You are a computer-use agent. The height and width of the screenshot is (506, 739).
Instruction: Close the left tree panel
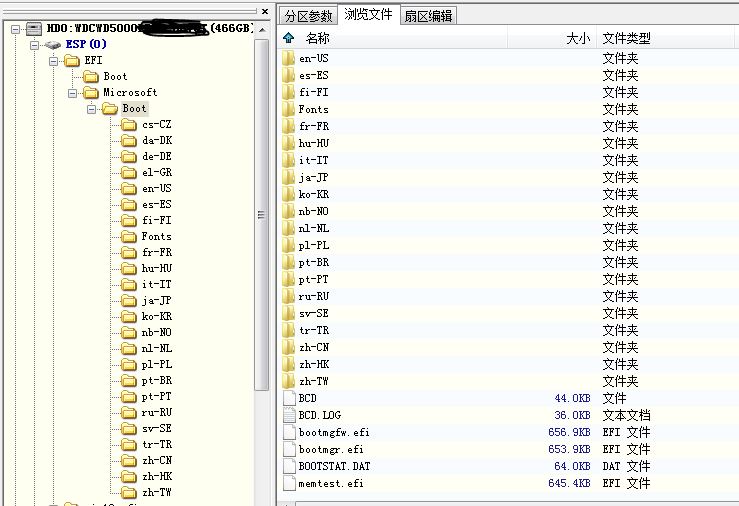(265, 11)
